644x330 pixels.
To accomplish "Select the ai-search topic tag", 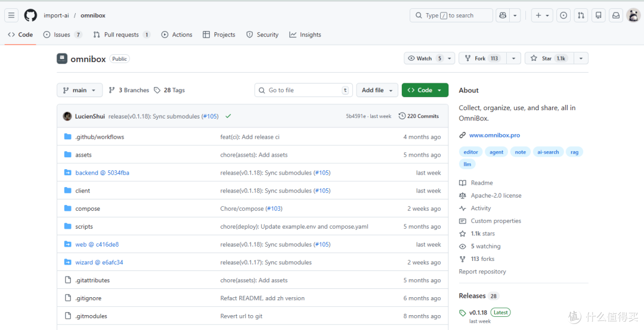I will pos(549,152).
